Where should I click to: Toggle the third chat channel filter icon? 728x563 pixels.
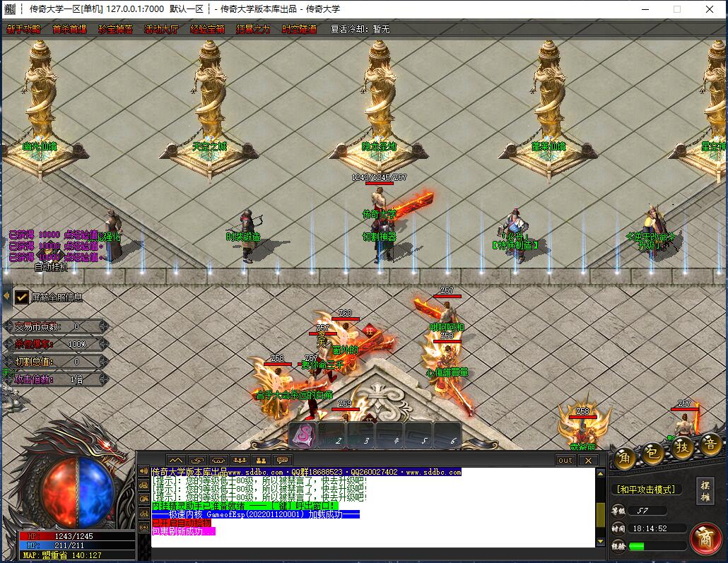pyautogui.click(x=144, y=499)
